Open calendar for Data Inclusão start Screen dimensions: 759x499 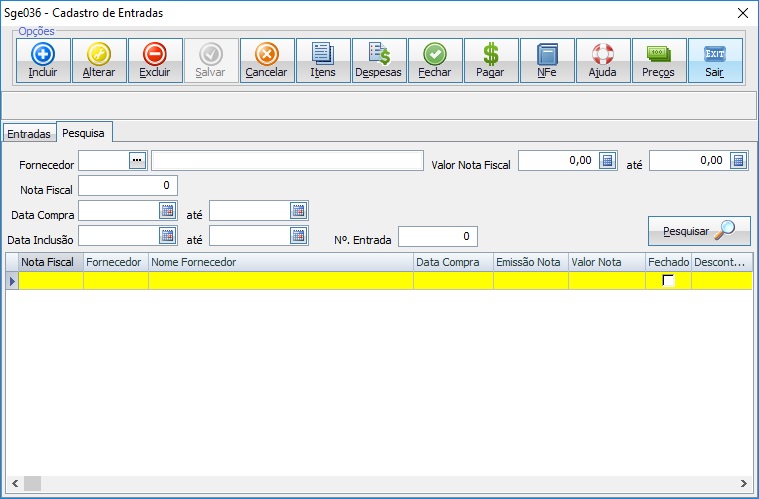tap(167, 236)
